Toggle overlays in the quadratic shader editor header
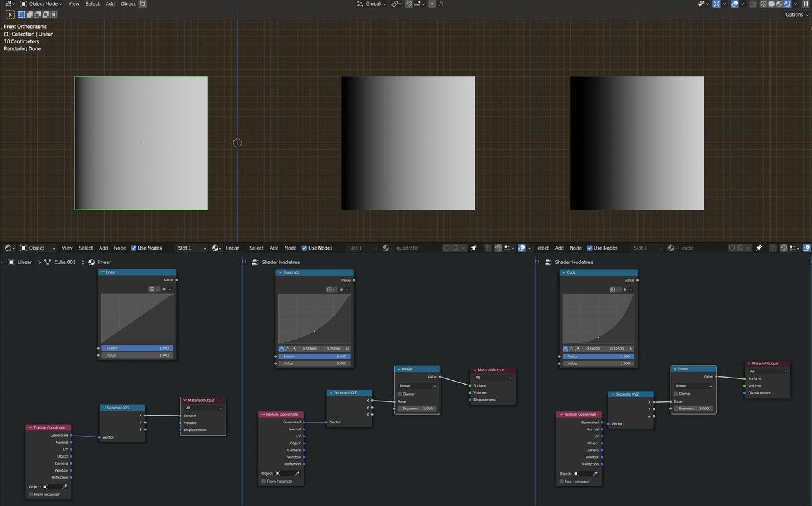This screenshot has height=506, width=812. coord(521,248)
